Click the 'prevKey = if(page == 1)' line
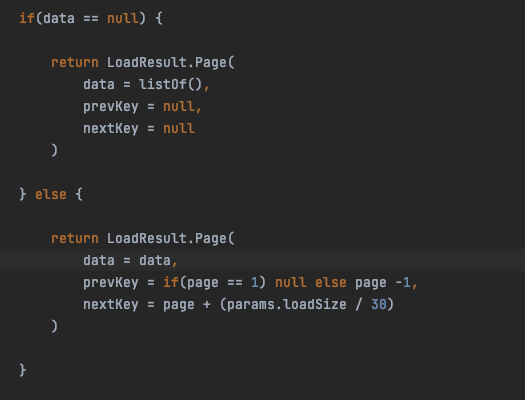This screenshot has width=525, height=400. 250,283
